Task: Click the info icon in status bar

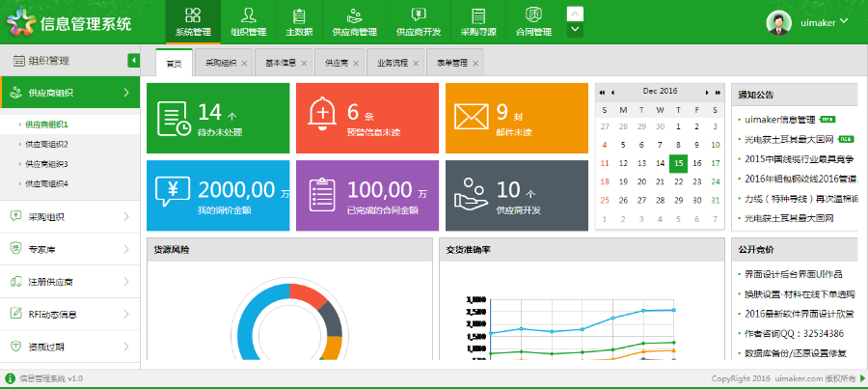Action: pos(10,378)
